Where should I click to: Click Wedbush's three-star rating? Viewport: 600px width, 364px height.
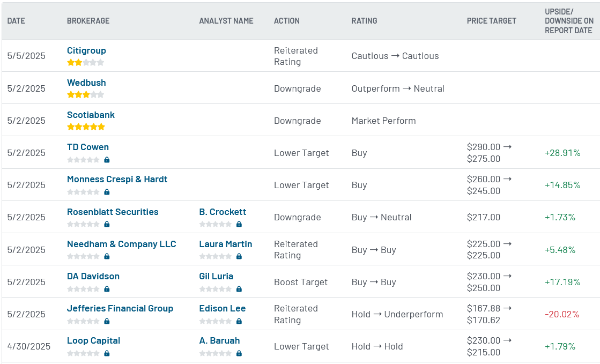tap(85, 94)
